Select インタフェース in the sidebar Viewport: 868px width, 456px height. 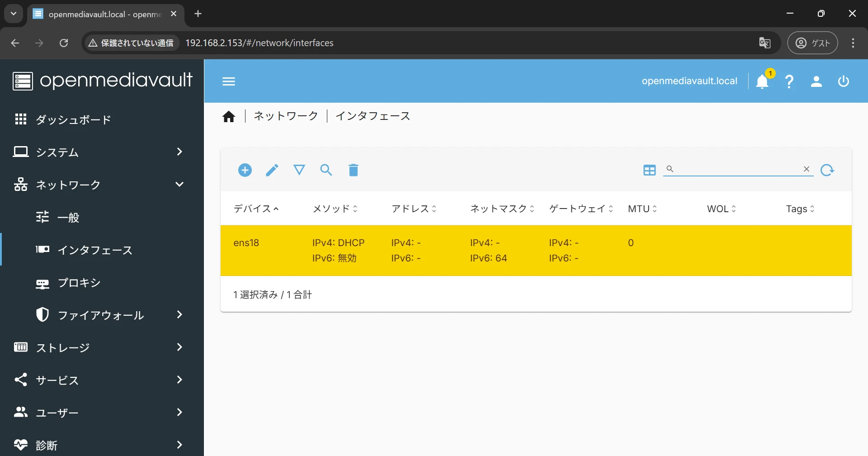(x=102, y=250)
